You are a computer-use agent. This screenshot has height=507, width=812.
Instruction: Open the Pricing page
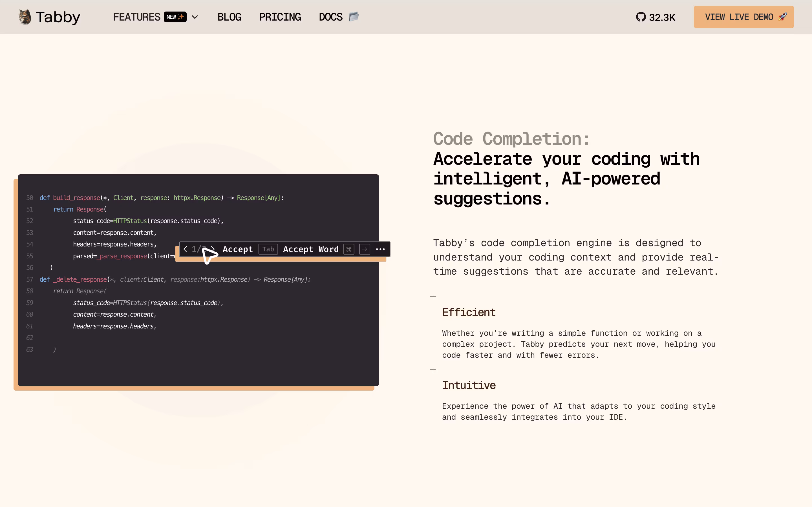280,17
